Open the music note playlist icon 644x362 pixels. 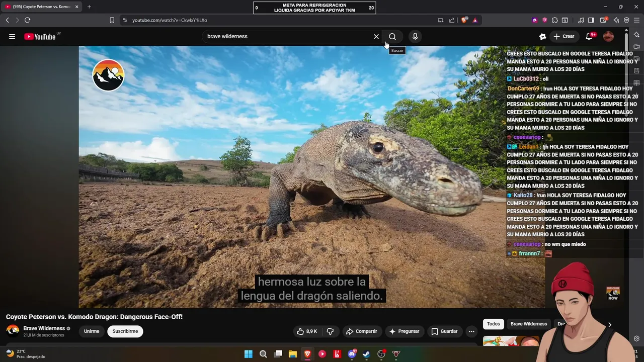pyautogui.click(x=581, y=20)
